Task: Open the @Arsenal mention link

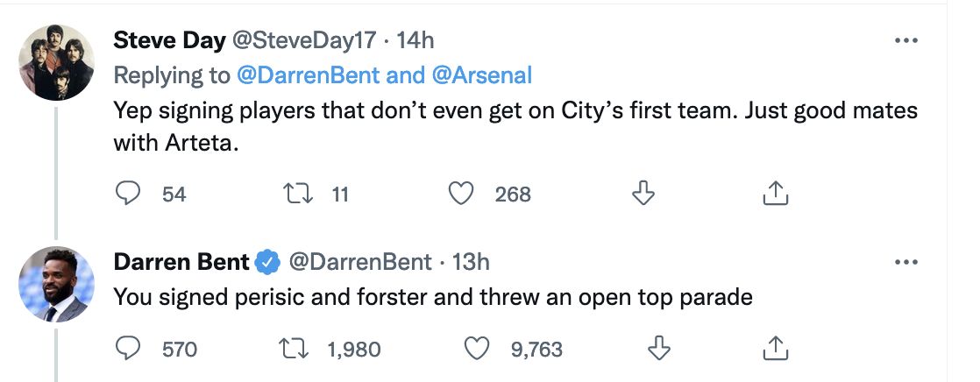Action: [x=481, y=75]
